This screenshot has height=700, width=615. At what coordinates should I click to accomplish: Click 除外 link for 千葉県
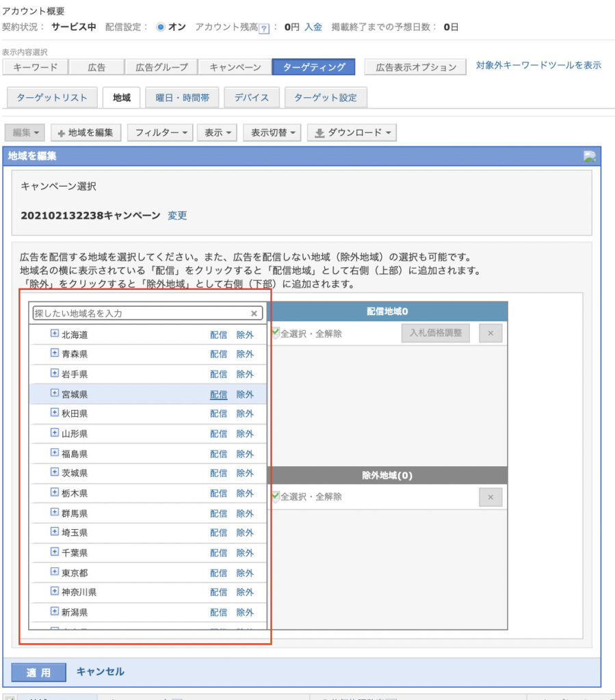245,553
